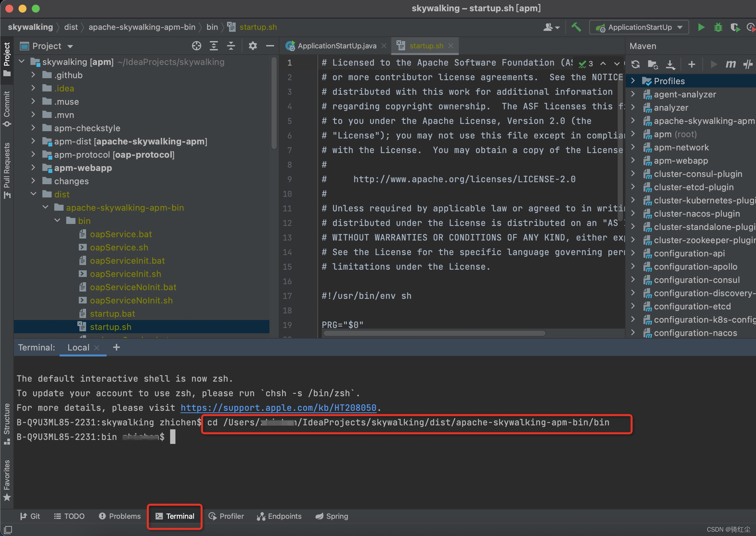
Task: Expand the Profiles node in Maven panel
Action: 633,81
